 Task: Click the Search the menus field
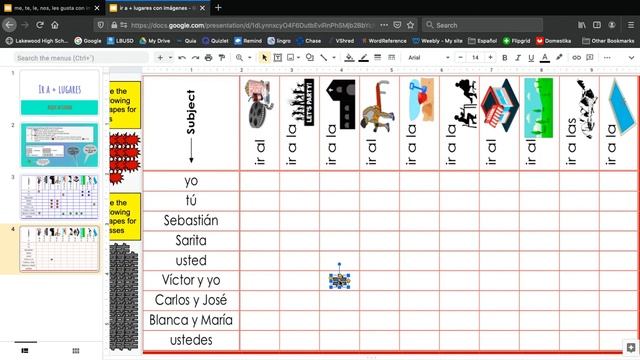coord(81,58)
